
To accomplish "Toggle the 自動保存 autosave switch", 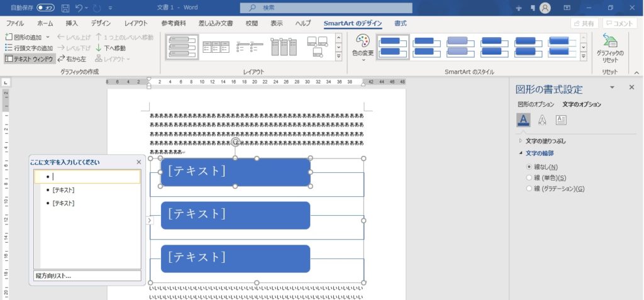I will coord(45,8).
